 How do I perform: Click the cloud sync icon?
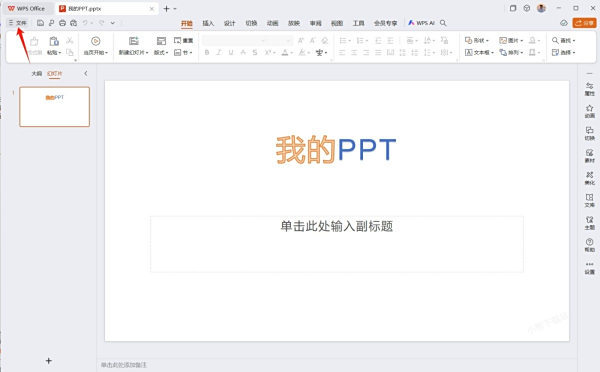(x=564, y=23)
